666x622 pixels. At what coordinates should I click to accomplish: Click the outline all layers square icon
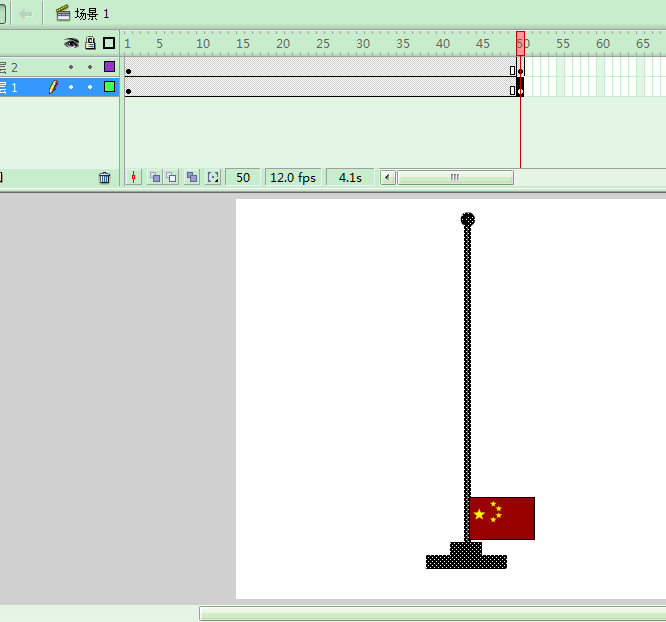(109, 43)
